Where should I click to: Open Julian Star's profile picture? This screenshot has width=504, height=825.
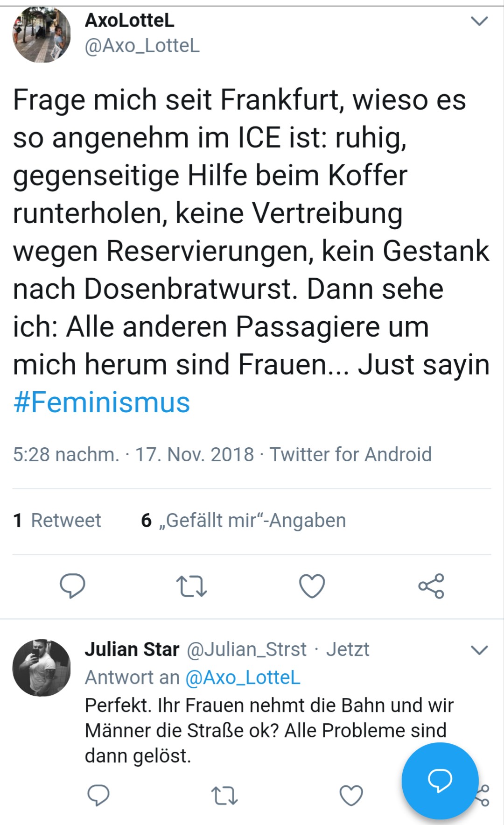coord(42,668)
